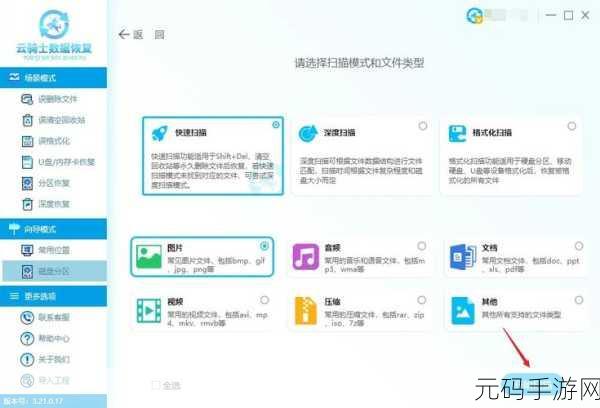Screen dimensions: 600x408
Task: Click the version number 3.21.0.17 text
Action: coord(47,401)
